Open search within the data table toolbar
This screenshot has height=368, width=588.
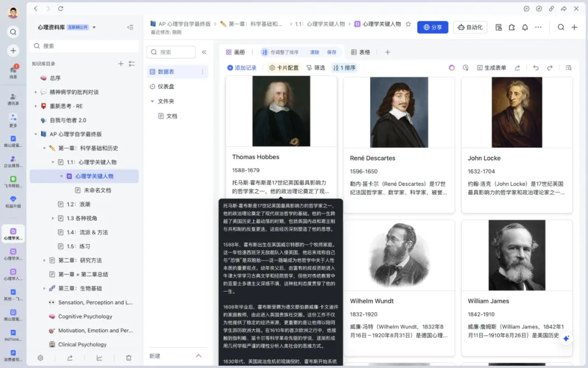(x=568, y=67)
